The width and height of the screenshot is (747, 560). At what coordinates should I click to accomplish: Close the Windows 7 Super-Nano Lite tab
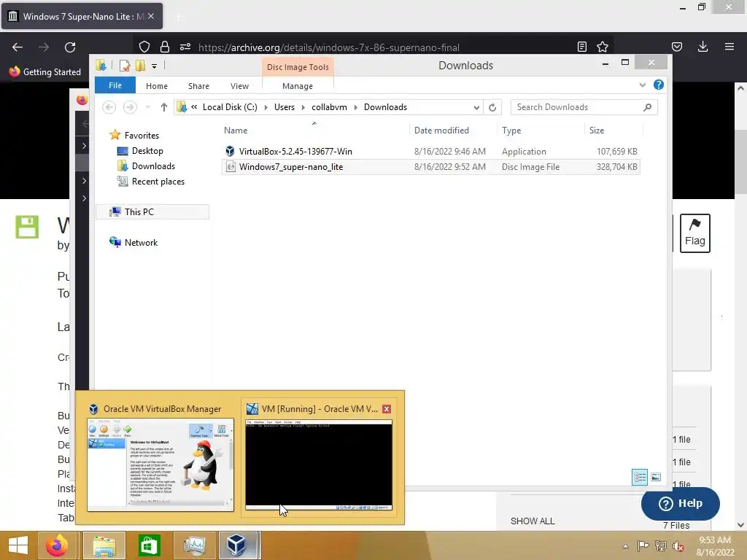[151, 16]
